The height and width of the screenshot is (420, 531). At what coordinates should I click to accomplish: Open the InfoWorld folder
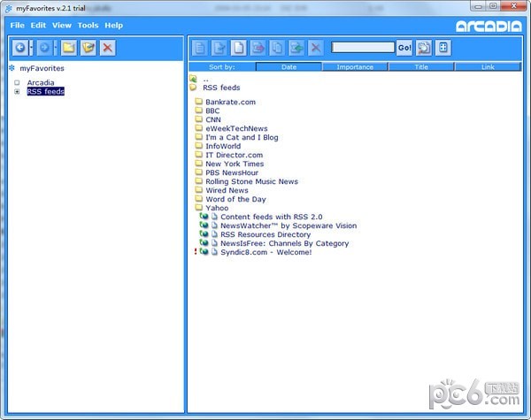[223, 146]
